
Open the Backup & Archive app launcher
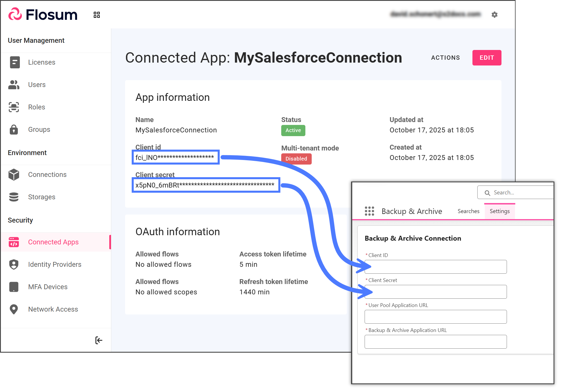369,211
